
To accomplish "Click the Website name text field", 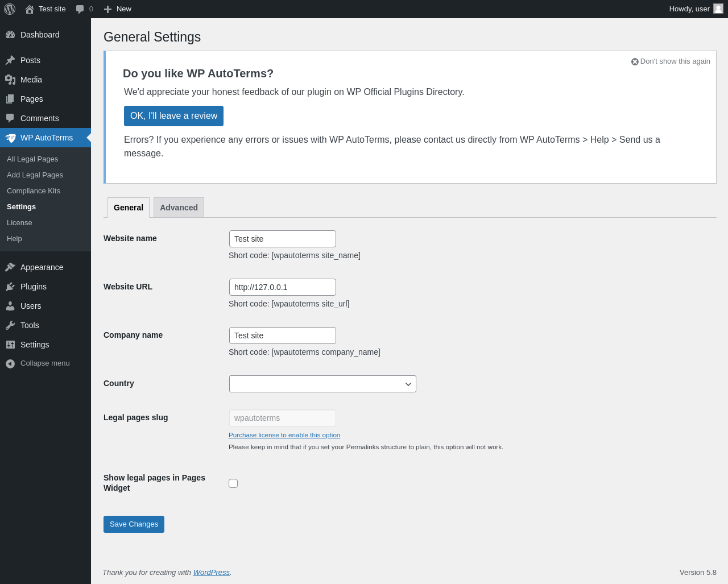I will (283, 239).
